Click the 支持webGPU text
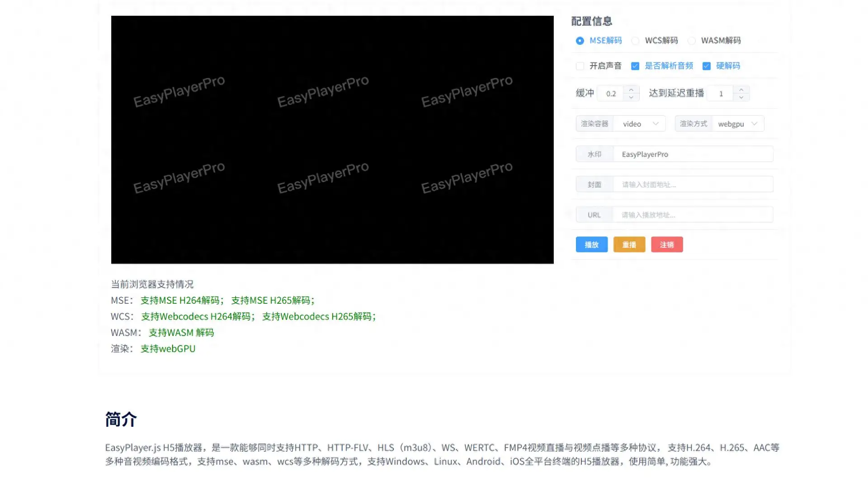The height and width of the screenshot is (482, 868). tap(168, 349)
